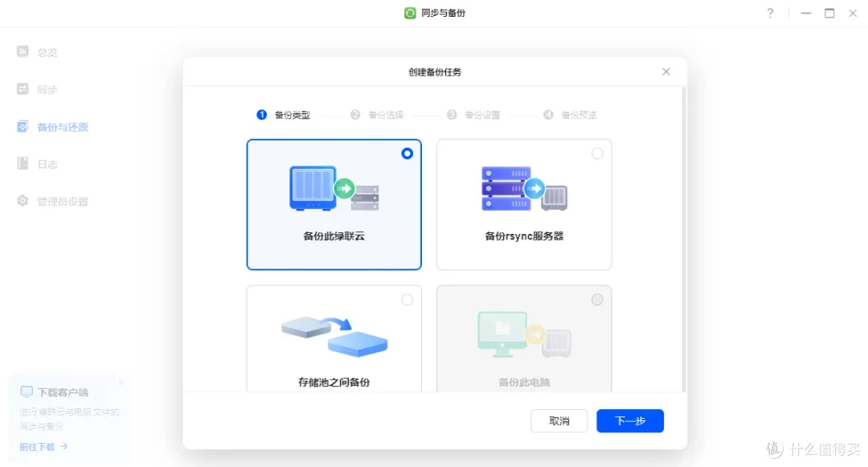Go to step 3 备份设置
This screenshot has width=868, height=467.
(473, 114)
